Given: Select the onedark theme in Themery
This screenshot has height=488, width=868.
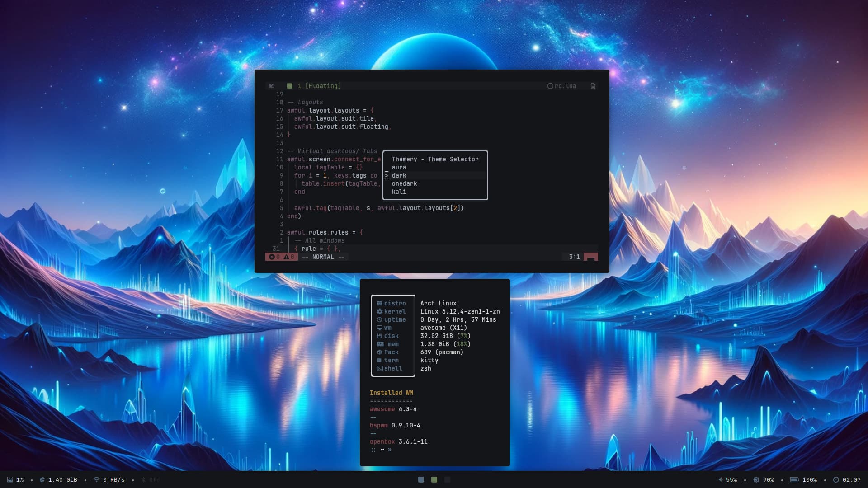Looking at the screenshot, I should pos(404,184).
